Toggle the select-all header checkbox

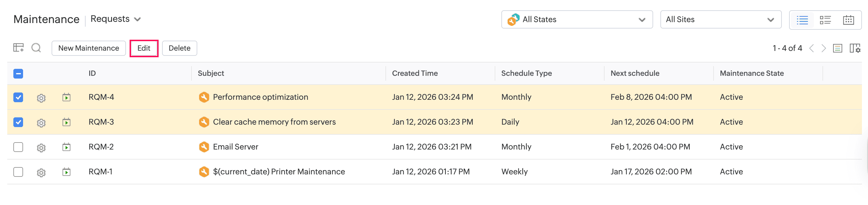[18, 73]
